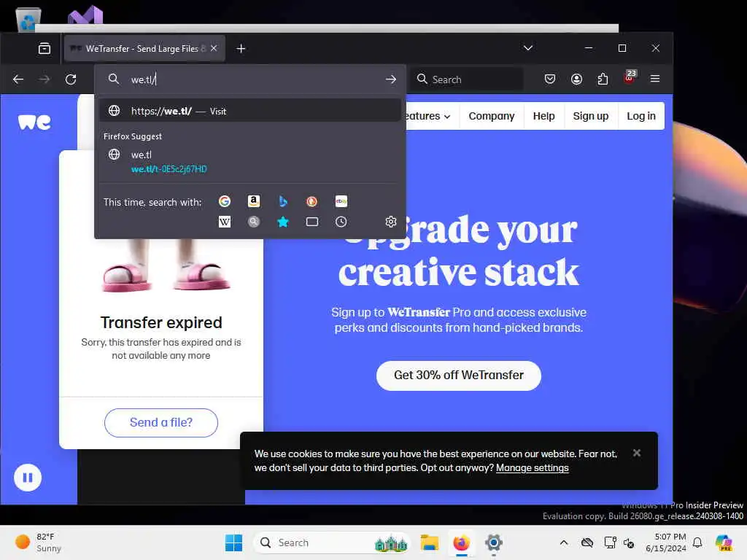
Task: Search this time with Google
Action: point(225,201)
